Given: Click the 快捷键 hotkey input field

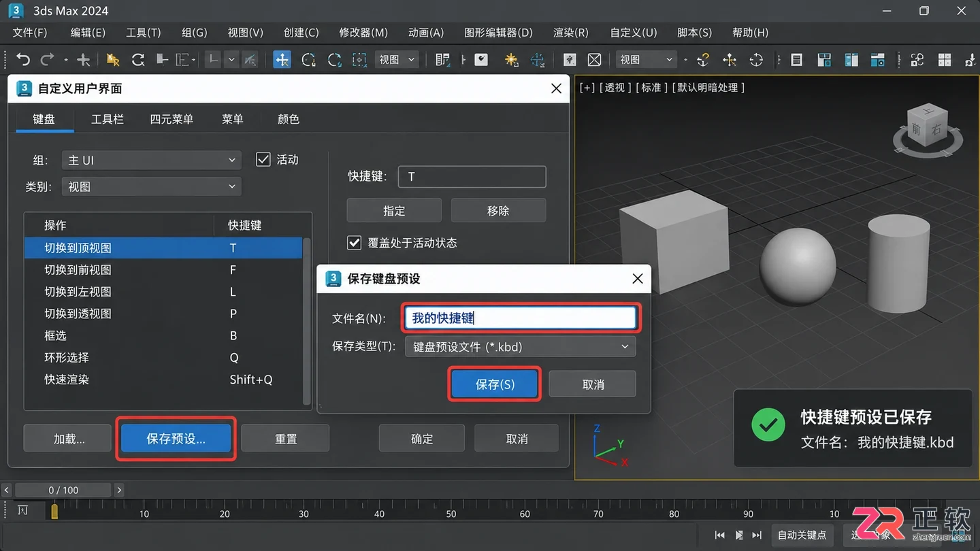Looking at the screenshot, I should (472, 177).
